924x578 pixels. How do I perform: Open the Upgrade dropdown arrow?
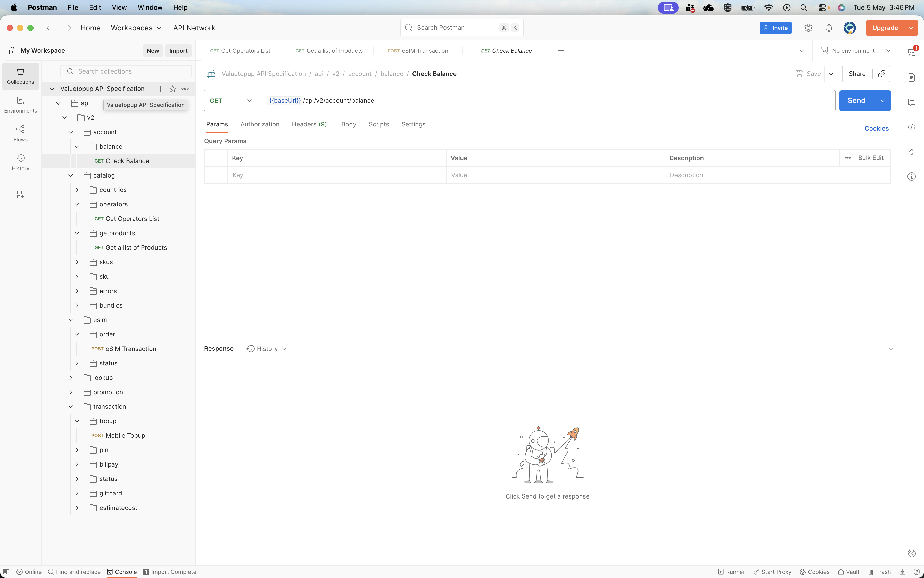pyautogui.click(x=911, y=28)
